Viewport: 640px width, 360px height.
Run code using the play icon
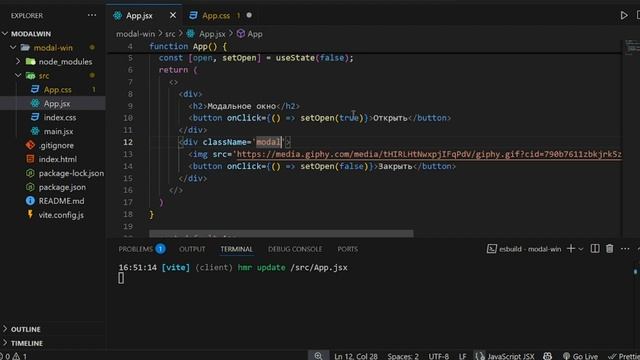(624, 16)
